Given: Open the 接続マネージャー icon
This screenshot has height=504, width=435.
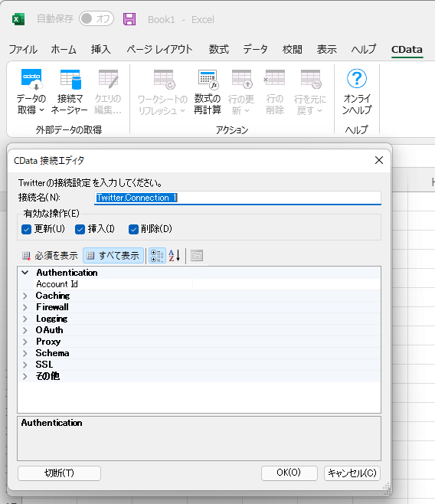Looking at the screenshot, I should click(70, 79).
